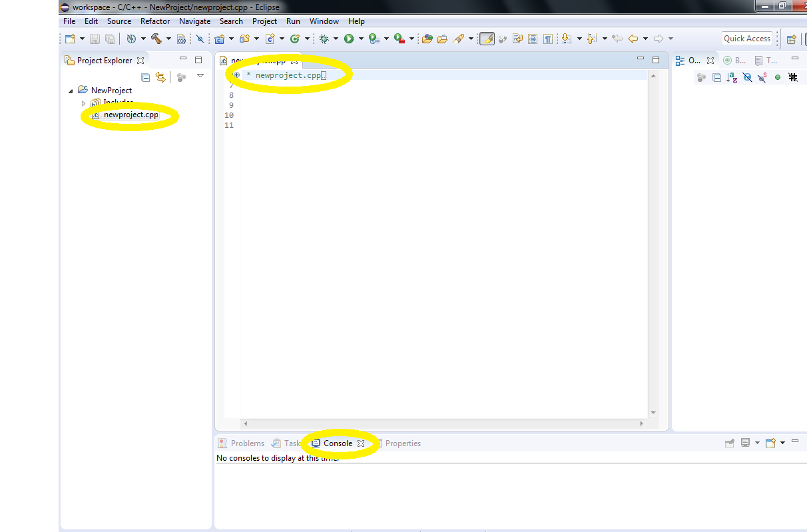Toggle the Mark Occurrences highlighter icon
The width and height of the screenshot is (807, 532).
487,39
